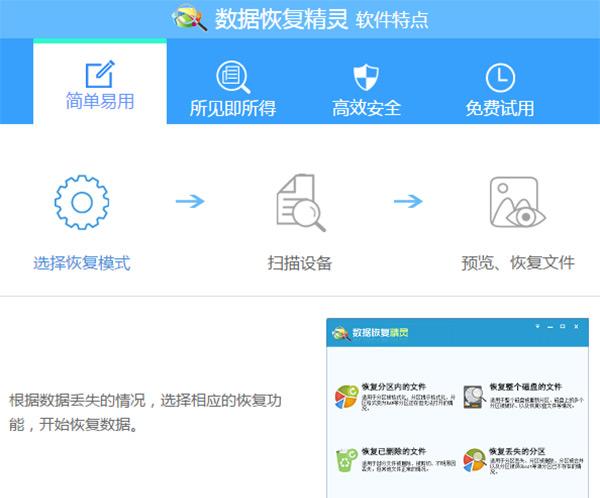600x498 pixels.
Task: Click the pencil-edit icon above 简单易用
Action: 100,74
